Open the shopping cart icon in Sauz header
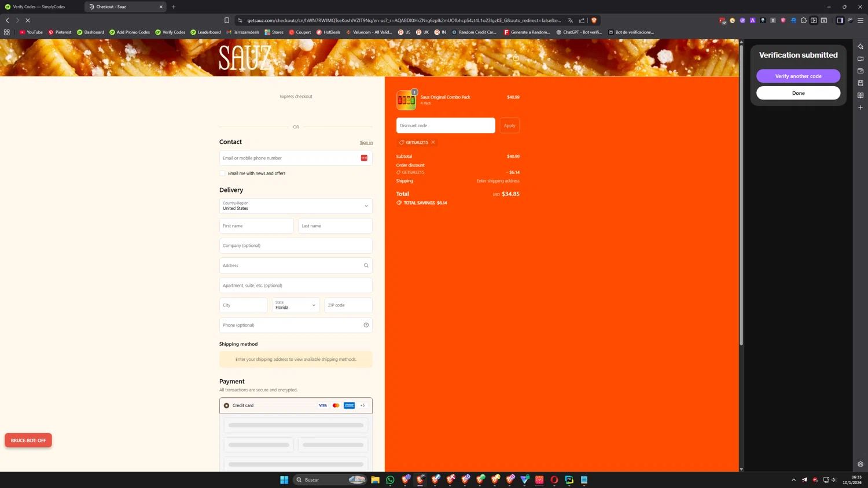The height and width of the screenshot is (488, 868). click(516, 57)
